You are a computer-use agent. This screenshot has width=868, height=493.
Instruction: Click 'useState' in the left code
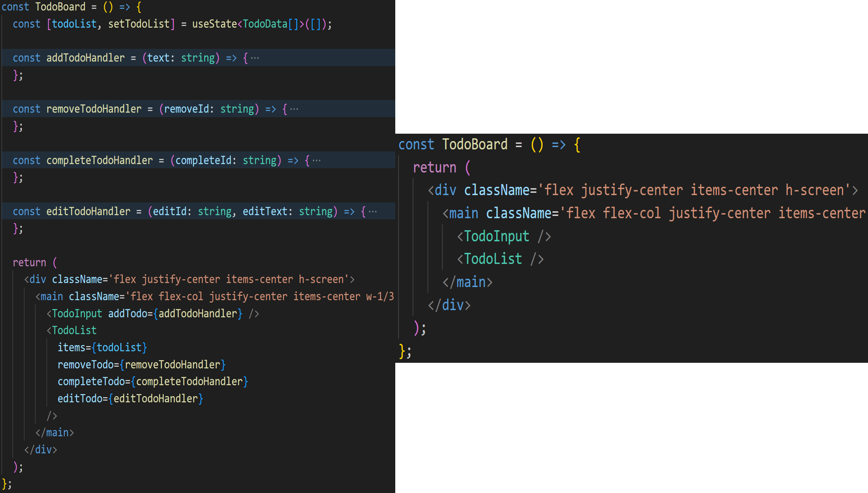[x=215, y=24]
